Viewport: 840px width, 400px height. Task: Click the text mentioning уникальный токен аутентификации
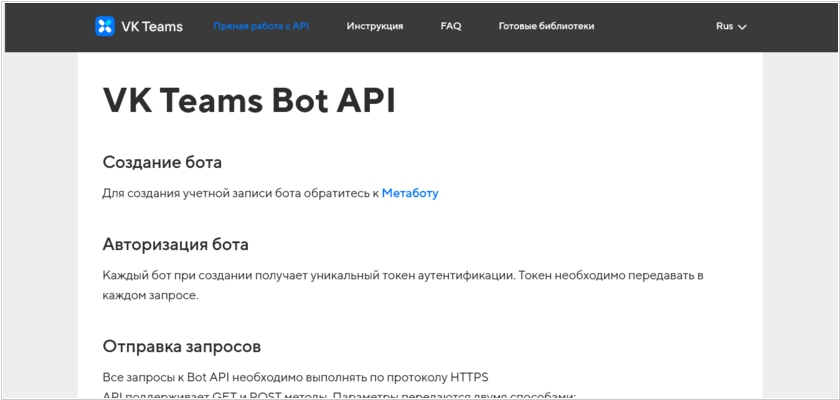(402, 285)
